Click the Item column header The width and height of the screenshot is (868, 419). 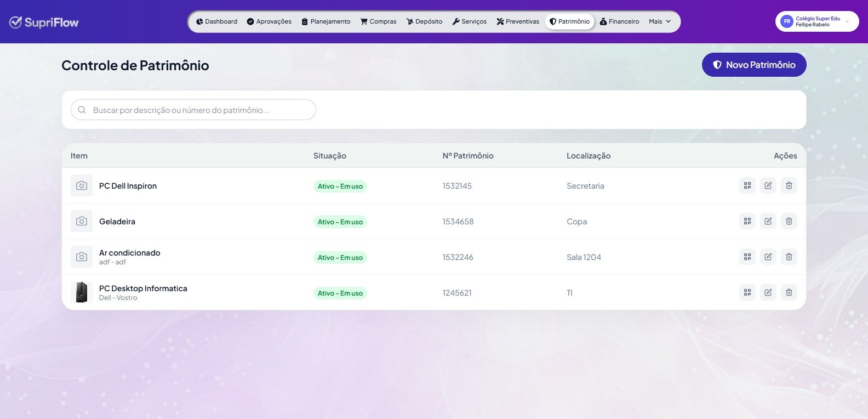pos(79,156)
